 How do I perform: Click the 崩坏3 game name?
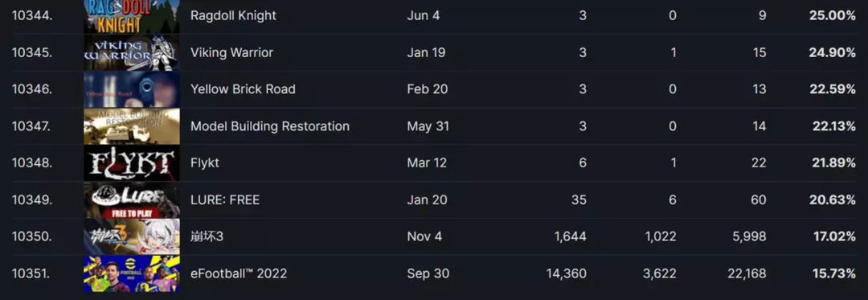pos(207,236)
